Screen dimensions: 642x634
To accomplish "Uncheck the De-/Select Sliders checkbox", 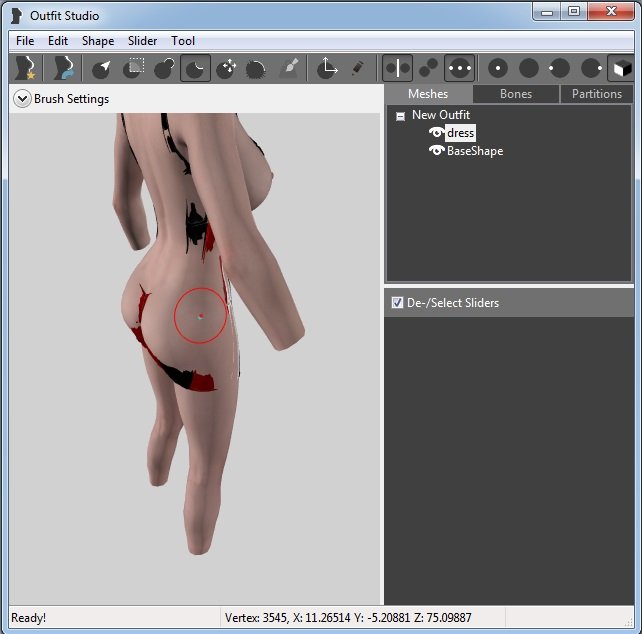I will (397, 303).
